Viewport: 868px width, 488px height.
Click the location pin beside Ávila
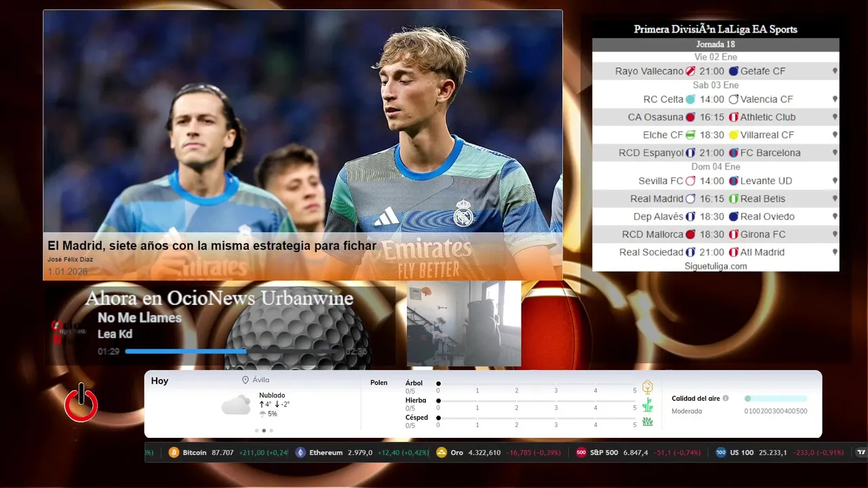(245, 380)
